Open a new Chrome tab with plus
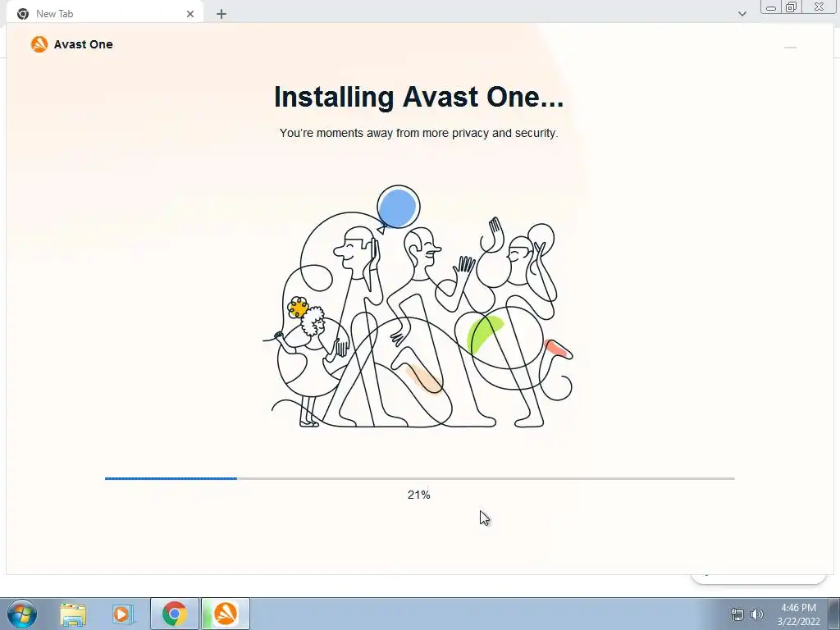840x630 pixels. [221, 14]
